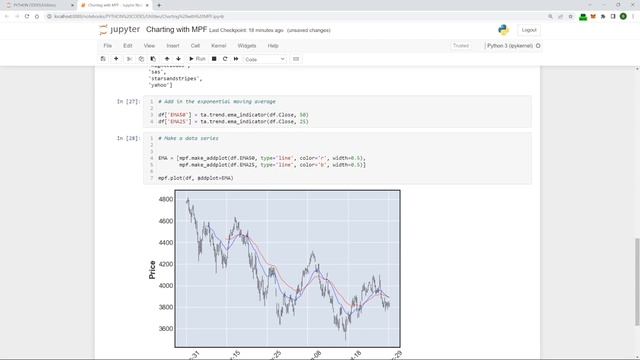Go back in browser history

click(x=7, y=16)
